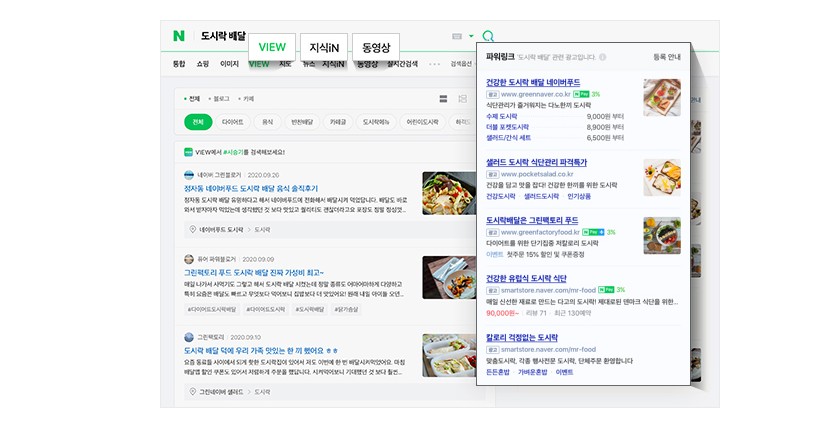
Task: Switch to card view layout icon
Action: (463, 99)
